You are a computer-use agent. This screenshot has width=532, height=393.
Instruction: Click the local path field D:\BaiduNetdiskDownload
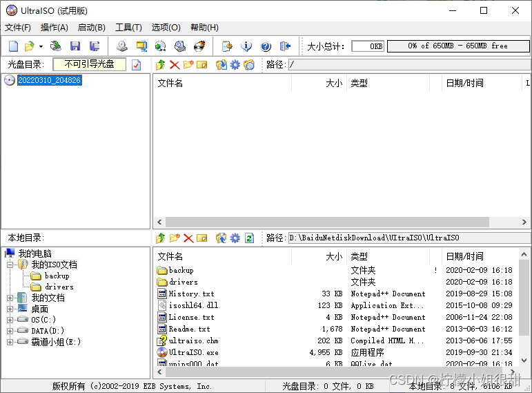click(x=410, y=238)
